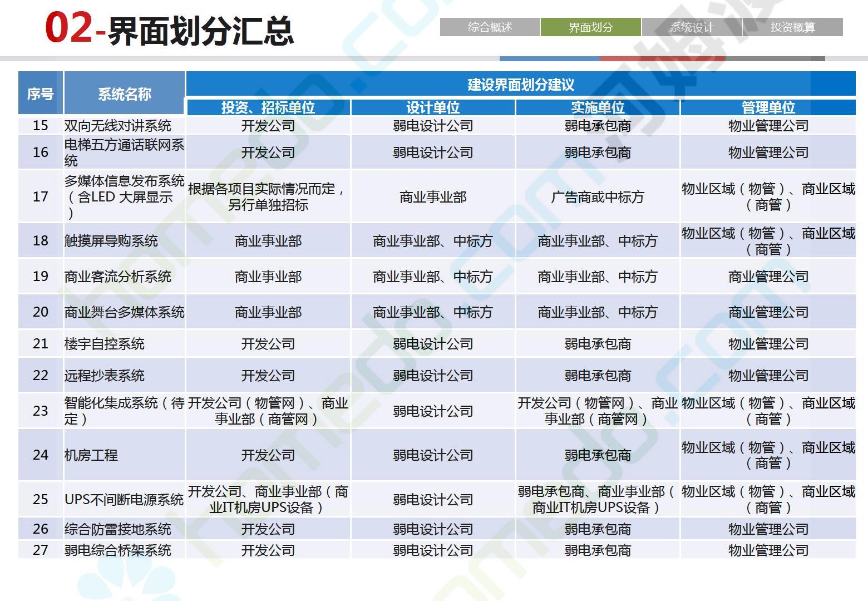
Task: Click sequence number 27
Action: point(41,550)
